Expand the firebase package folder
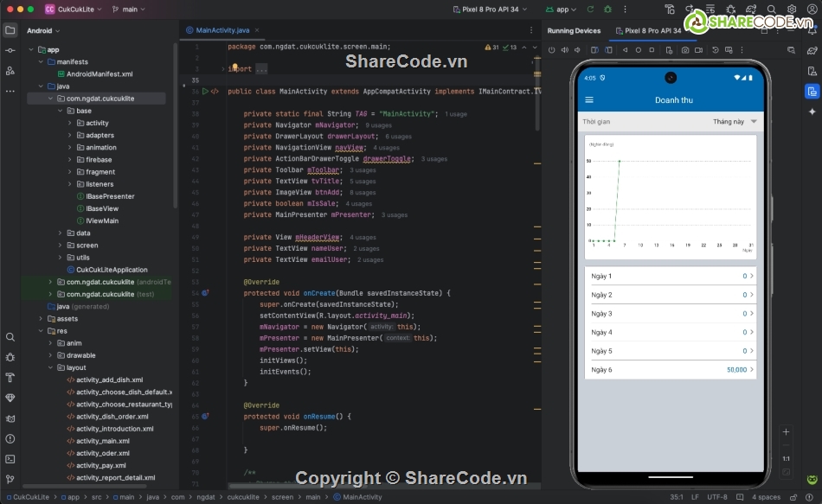 [x=70, y=160]
